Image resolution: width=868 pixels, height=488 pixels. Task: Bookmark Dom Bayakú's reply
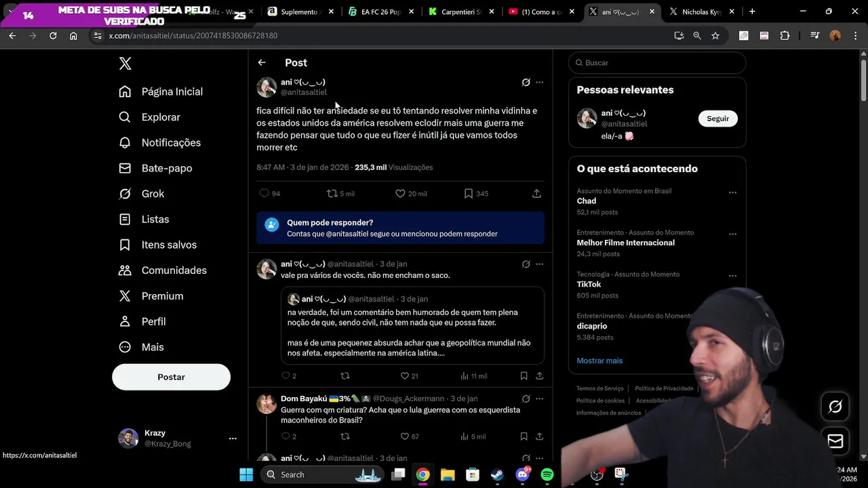(524, 436)
